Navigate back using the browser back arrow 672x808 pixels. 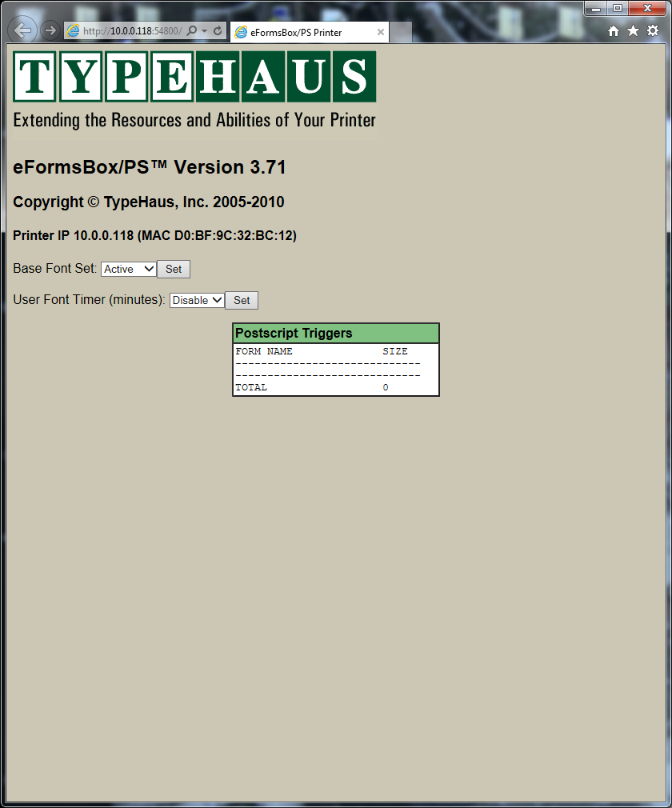pos(22,30)
